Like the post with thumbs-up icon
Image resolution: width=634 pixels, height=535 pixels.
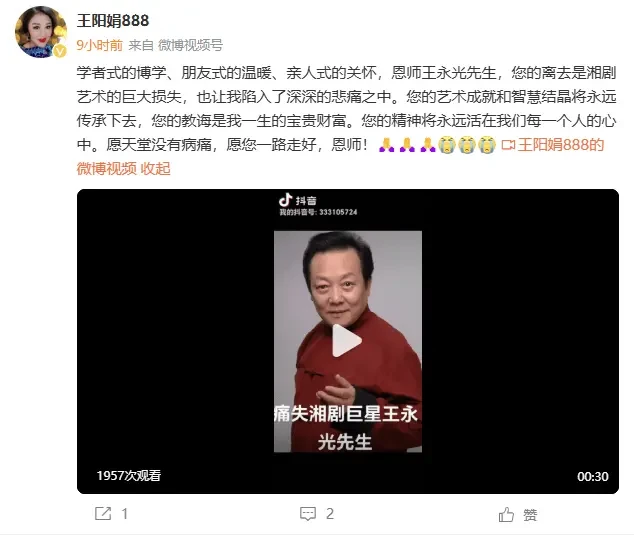coord(506,514)
